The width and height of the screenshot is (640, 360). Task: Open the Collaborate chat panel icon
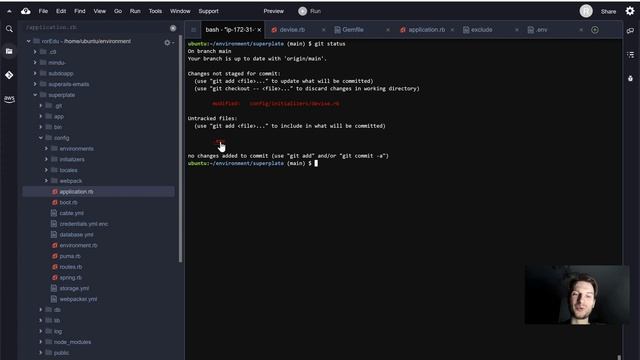[630, 31]
